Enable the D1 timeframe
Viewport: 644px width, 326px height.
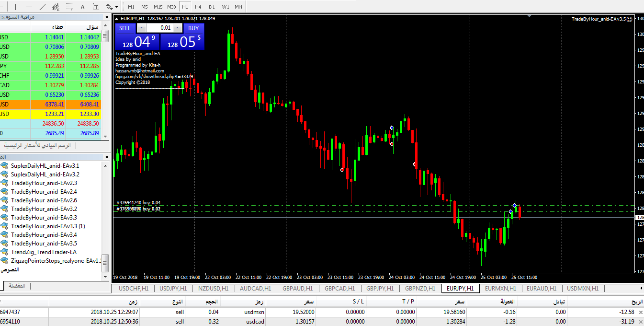point(212,7)
